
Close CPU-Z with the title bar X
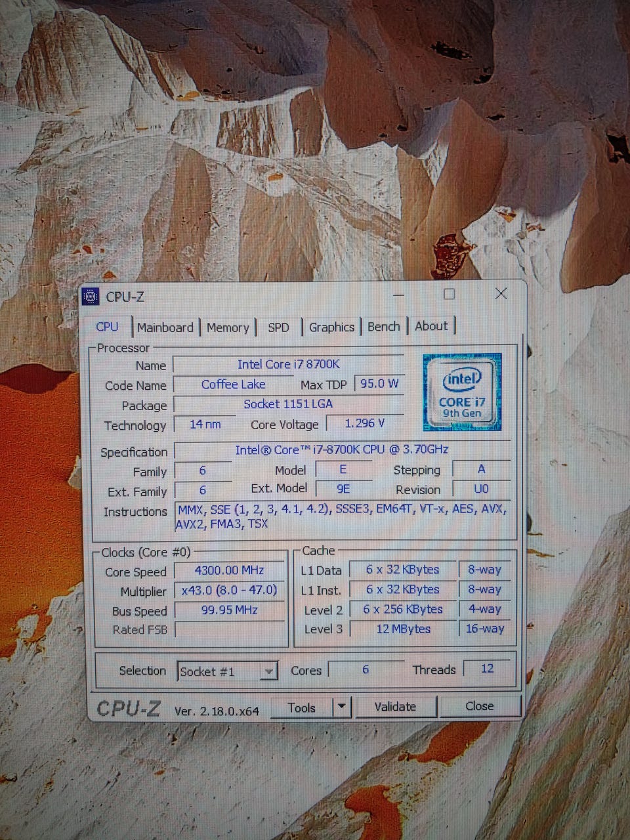(501, 293)
